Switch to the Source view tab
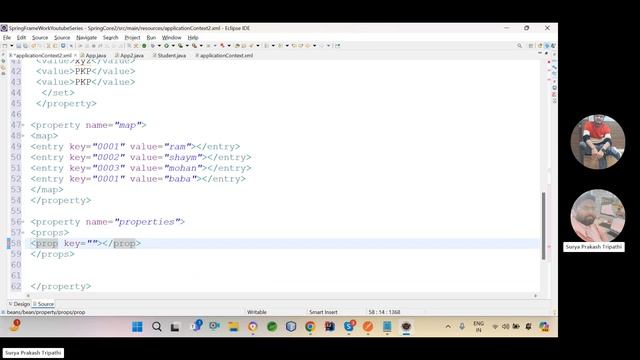 click(x=43, y=304)
